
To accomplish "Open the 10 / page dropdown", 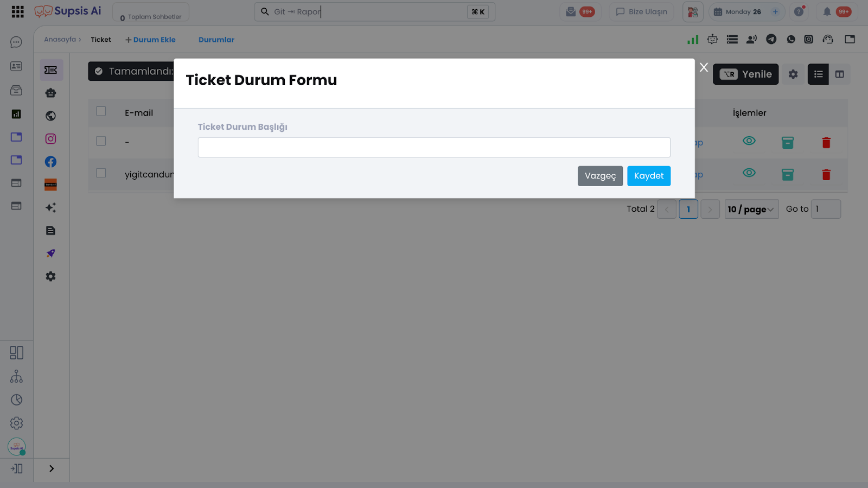I will point(751,209).
